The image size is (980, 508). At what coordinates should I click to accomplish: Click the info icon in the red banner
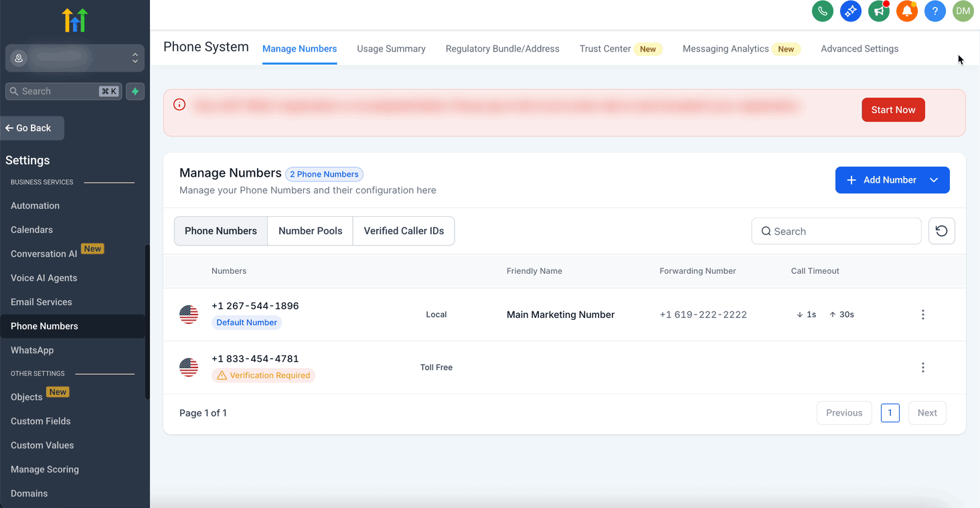click(179, 104)
